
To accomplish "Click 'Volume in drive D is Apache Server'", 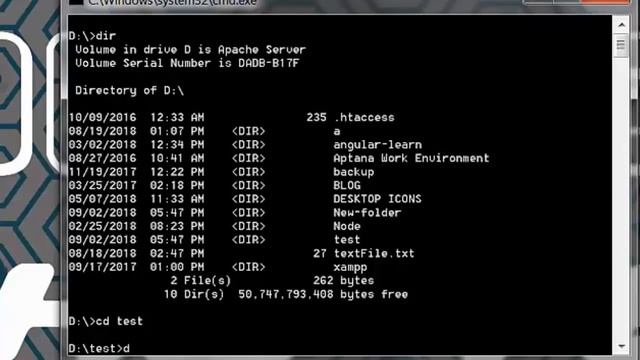I will [x=190, y=50].
